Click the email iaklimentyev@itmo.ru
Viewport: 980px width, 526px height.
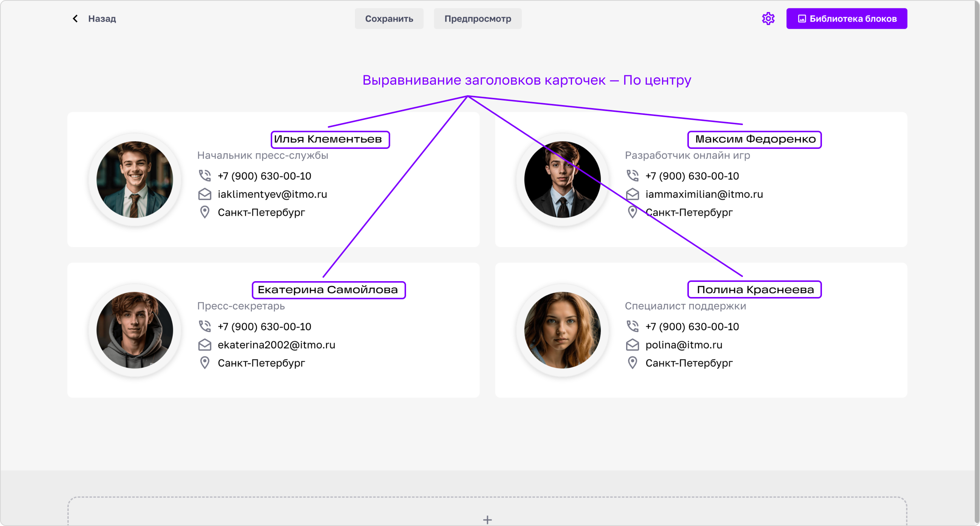click(x=272, y=194)
